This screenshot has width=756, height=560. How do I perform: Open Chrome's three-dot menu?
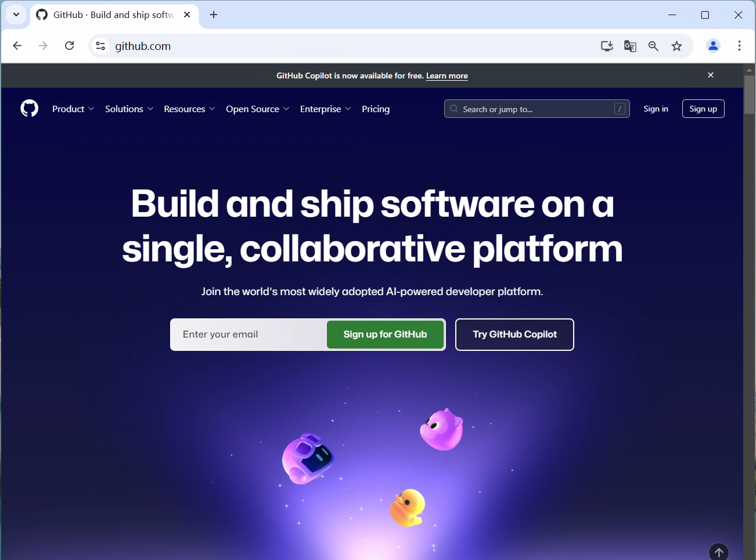pyautogui.click(x=739, y=46)
